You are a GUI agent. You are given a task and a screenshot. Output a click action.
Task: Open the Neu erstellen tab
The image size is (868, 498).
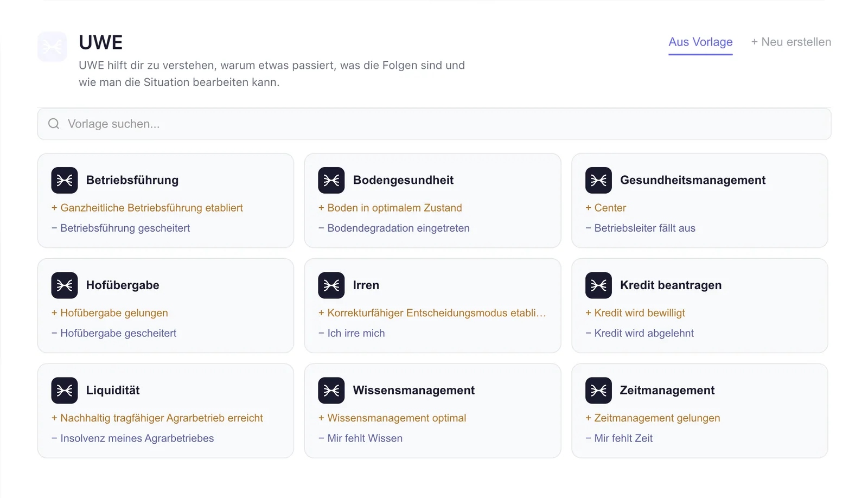pyautogui.click(x=791, y=42)
